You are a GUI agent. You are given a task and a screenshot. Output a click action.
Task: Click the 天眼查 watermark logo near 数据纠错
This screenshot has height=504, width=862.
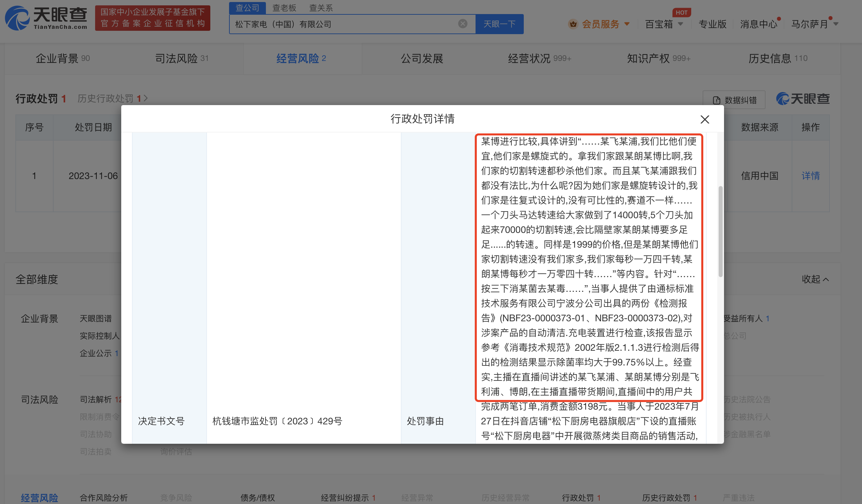coord(802,99)
